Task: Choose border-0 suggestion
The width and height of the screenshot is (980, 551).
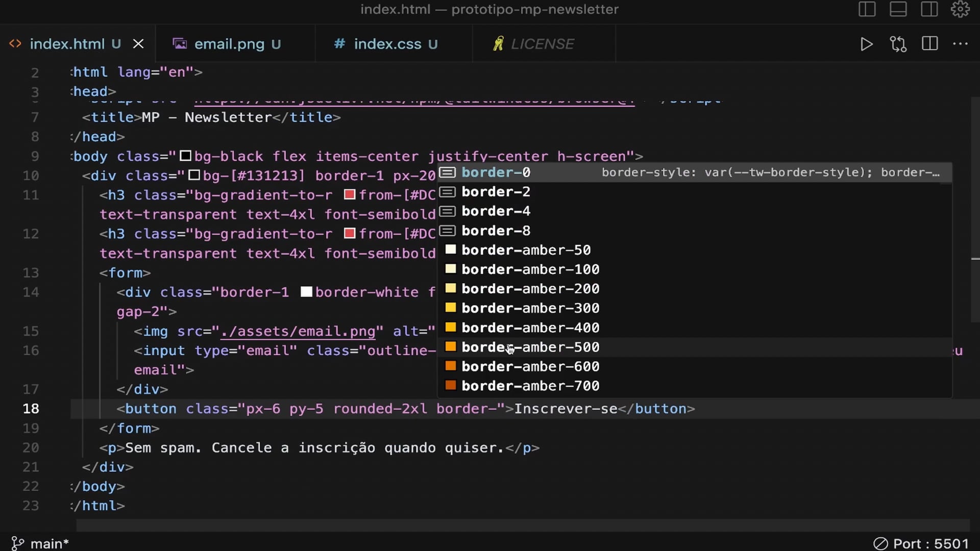Action: [x=695, y=172]
